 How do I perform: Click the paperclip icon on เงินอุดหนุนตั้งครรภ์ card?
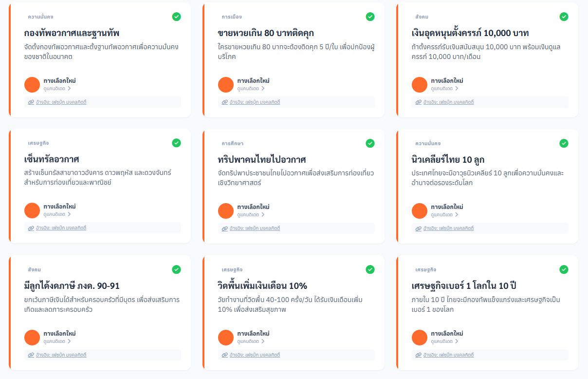pos(418,102)
